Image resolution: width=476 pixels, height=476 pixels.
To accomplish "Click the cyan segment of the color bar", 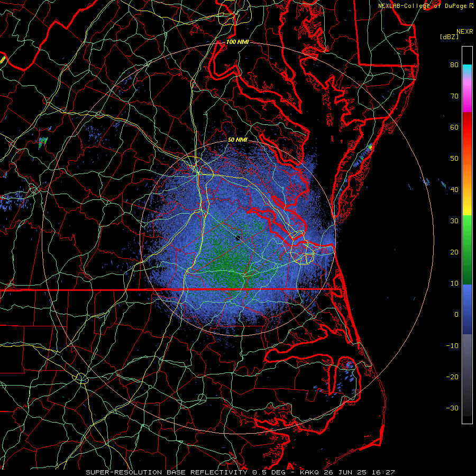I will click(467, 69).
